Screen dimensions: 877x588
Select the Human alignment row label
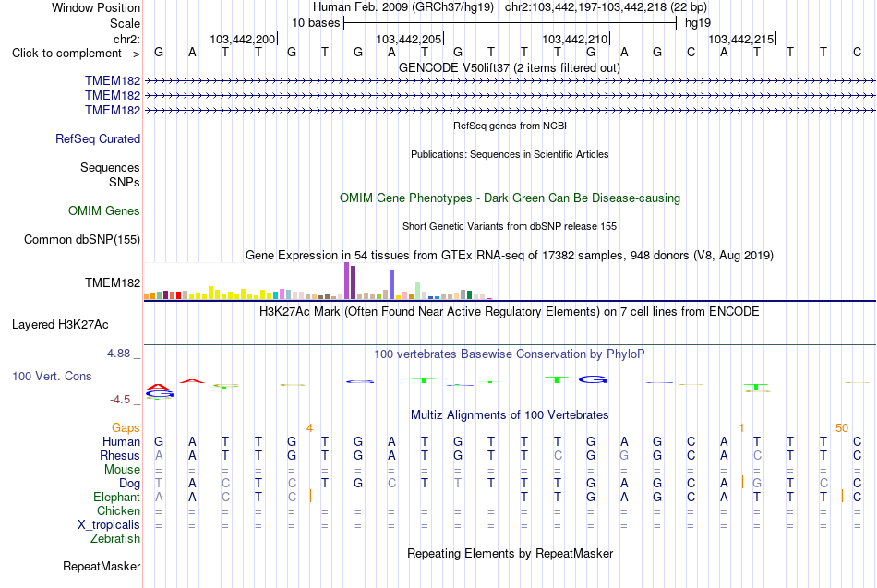pyautogui.click(x=121, y=442)
